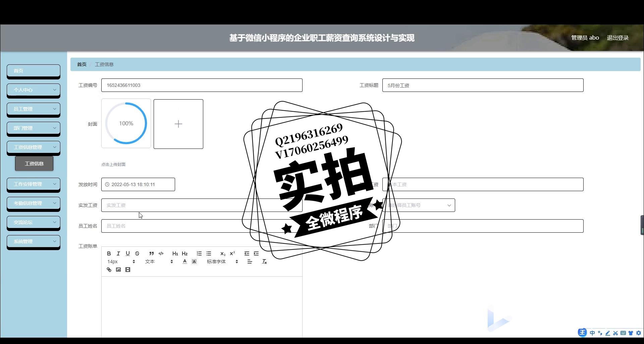
Task: Expand 考勤信息管理 sidebar menu
Action: point(34,203)
